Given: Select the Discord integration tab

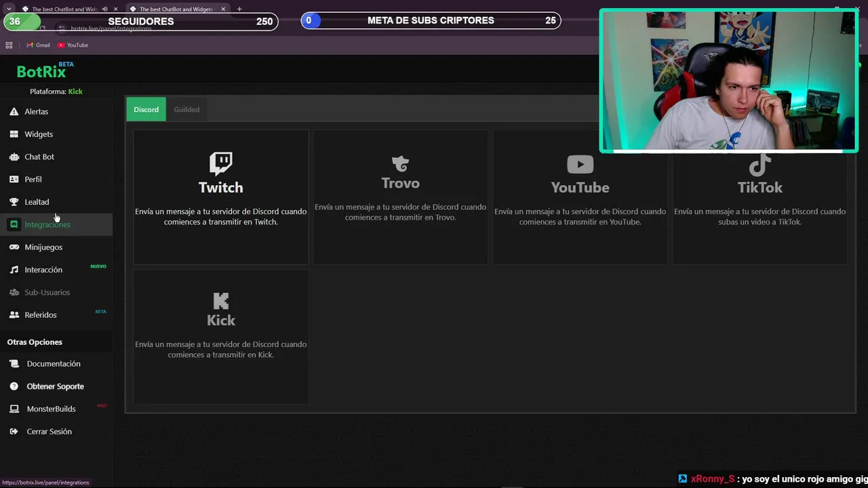Looking at the screenshot, I should 146,109.
